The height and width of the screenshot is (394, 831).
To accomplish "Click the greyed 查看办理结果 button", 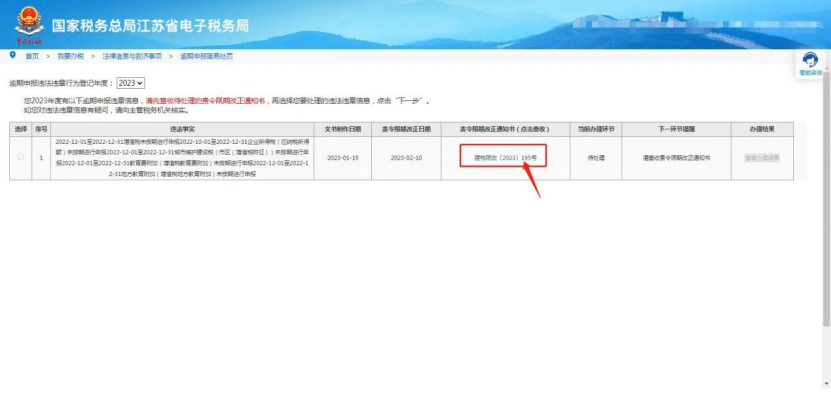I will [x=762, y=157].
